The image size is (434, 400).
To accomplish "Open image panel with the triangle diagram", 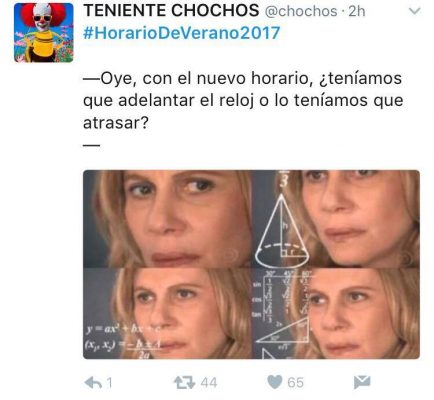I will [336, 314].
